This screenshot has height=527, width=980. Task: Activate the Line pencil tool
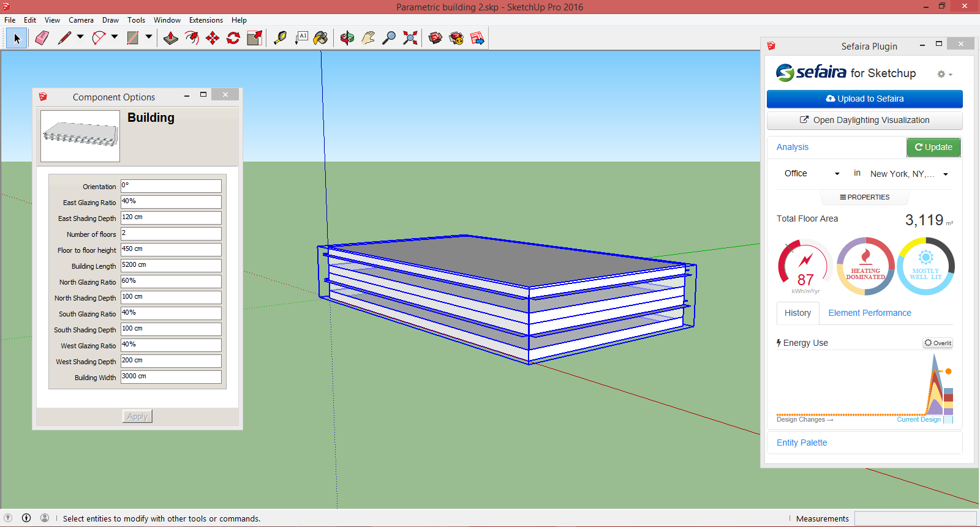point(64,39)
